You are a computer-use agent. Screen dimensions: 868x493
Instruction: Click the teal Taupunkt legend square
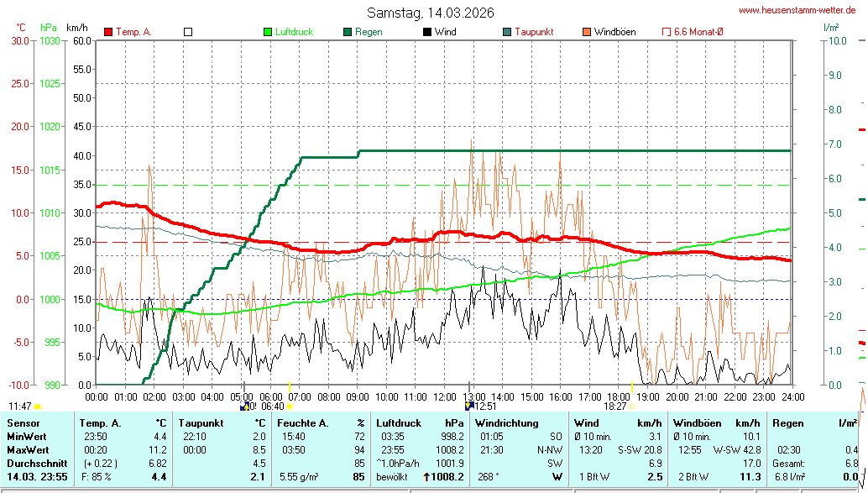click(x=507, y=32)
